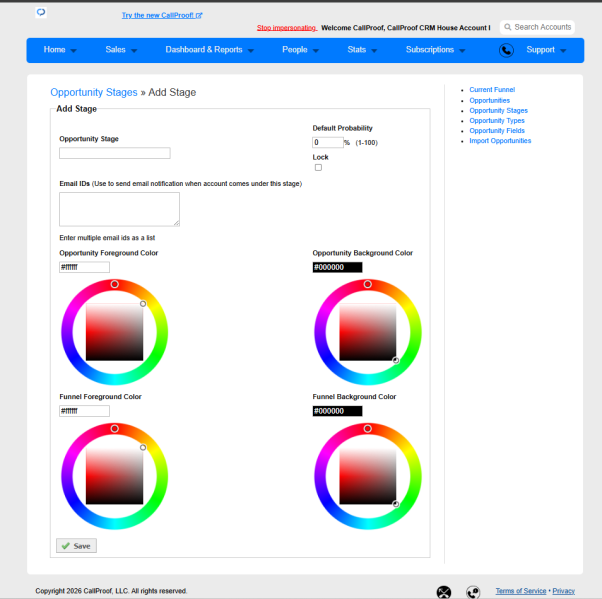Expand the Support dropdown arrow
Screen dimensions: 602x599
pyautogui.click(x=563, y=51)
